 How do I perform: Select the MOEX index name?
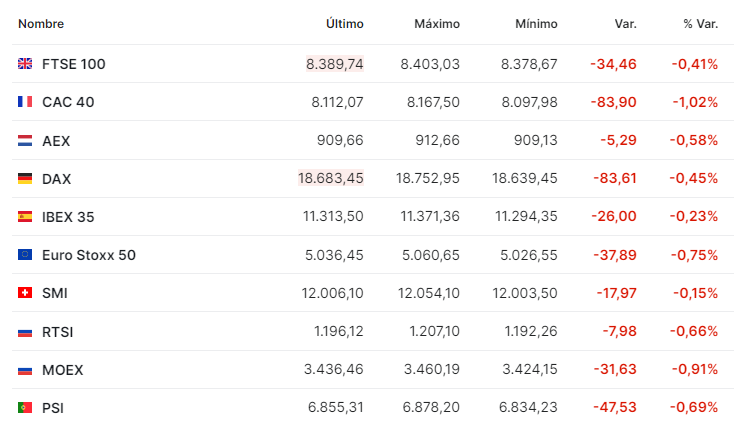[62, 370]
